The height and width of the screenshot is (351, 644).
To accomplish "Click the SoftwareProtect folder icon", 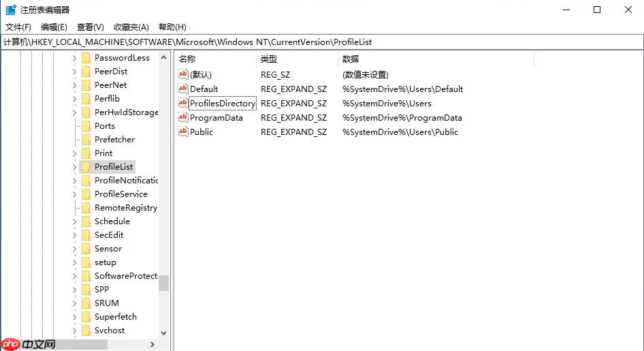I will pyautogui.click(x=86, y=276).
